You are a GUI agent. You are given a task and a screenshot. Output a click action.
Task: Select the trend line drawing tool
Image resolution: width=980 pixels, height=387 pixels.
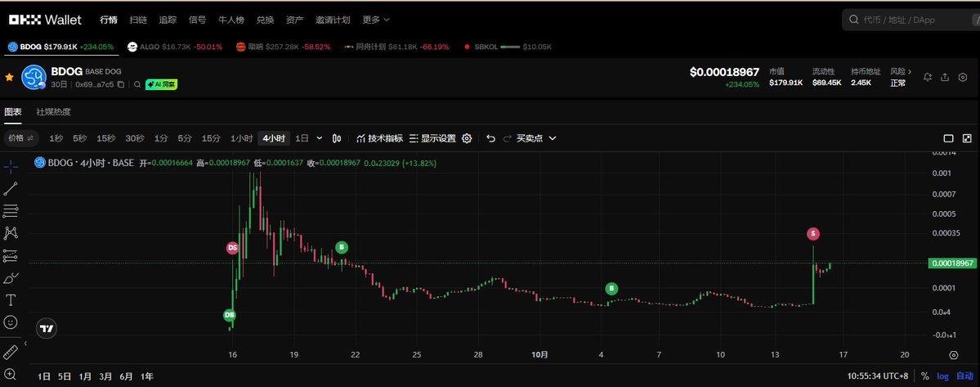[11, 188]
